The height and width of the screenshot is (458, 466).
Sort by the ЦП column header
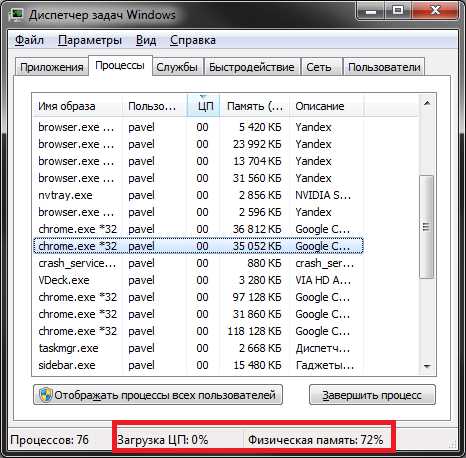[x=203, y=106]
